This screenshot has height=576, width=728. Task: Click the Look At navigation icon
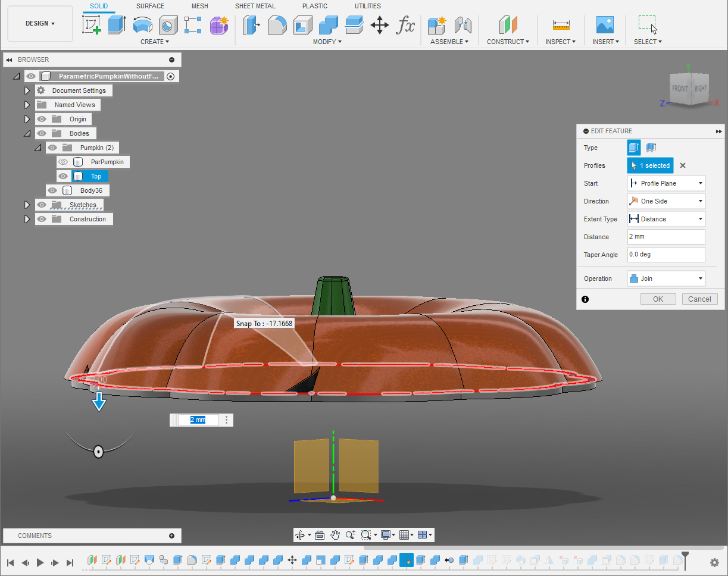pyautogui.click(x=319, y=535)
